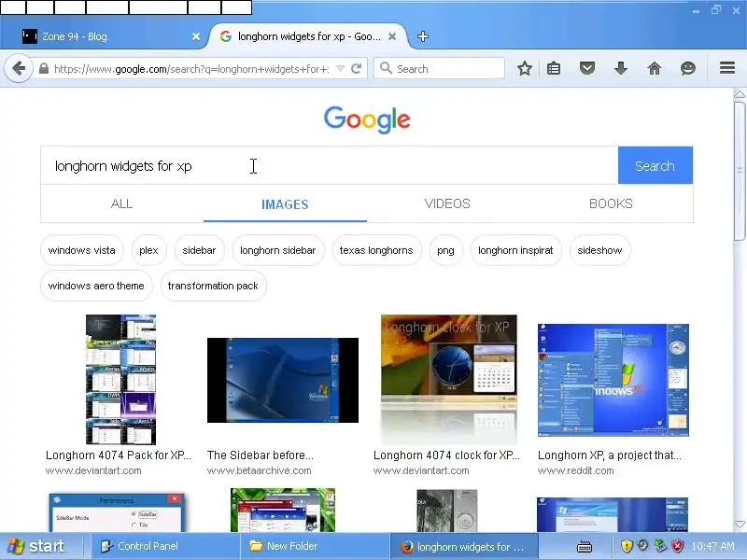Screen dimensions: 747x560
Task: Filter by longhorn sidebar chip
Action: click(277, 250)
